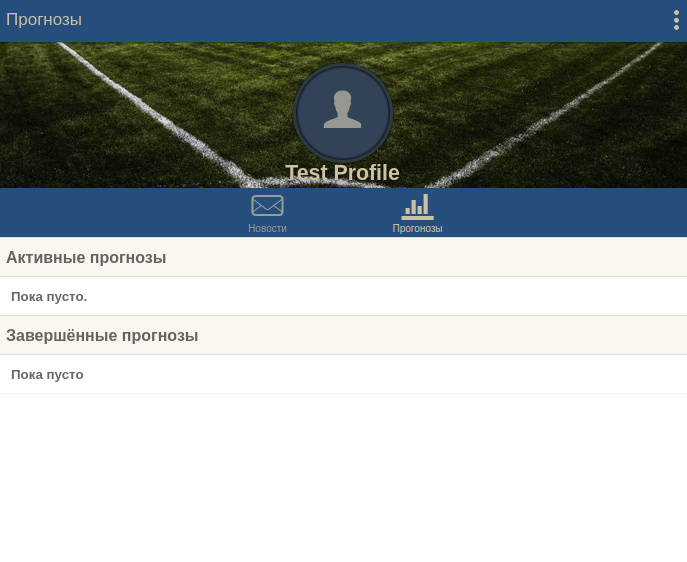
Task: Click the Test Profile name
Action: pos(342,173)
